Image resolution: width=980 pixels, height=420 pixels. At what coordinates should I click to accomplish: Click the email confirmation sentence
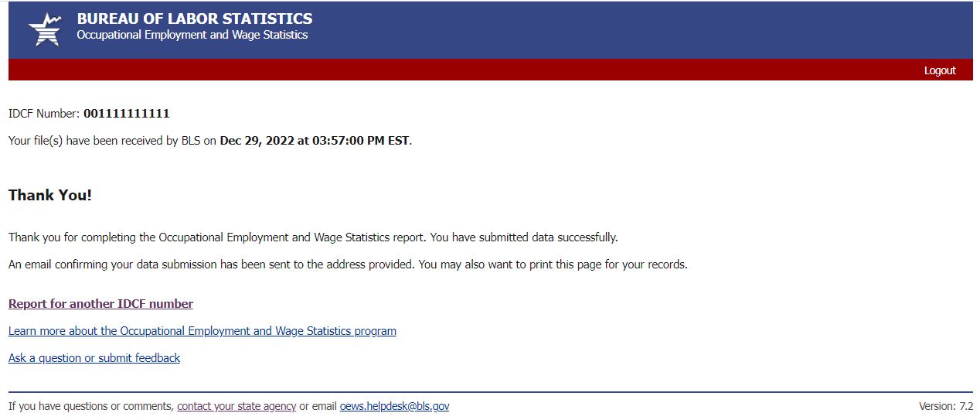click(348, 265)
